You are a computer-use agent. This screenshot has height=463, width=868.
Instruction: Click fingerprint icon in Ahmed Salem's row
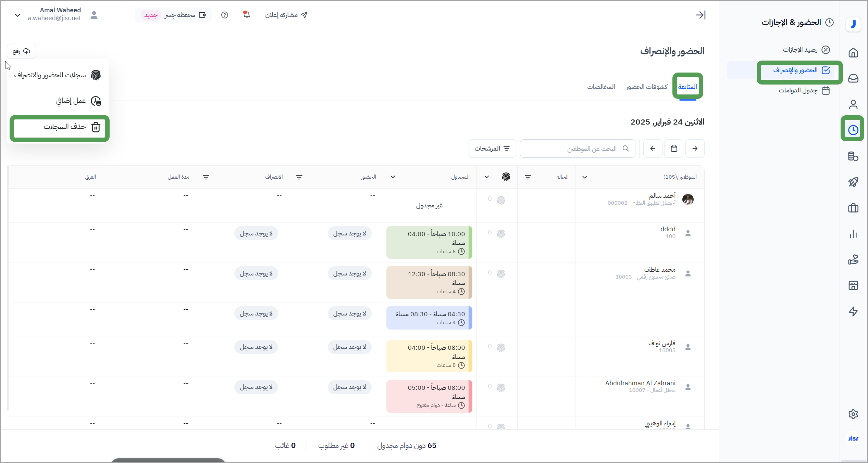tap(501, 200)
